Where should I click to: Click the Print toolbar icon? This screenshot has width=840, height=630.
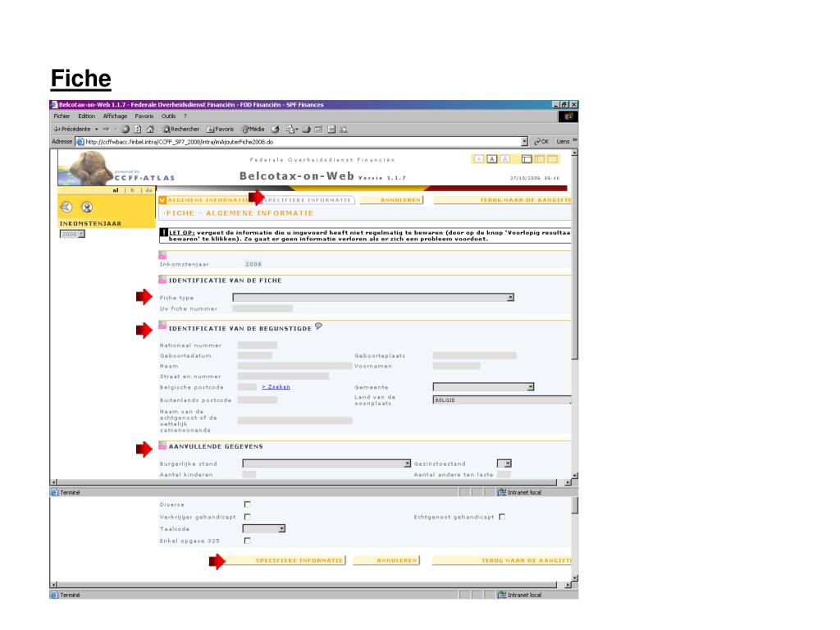tap(307, 129)
